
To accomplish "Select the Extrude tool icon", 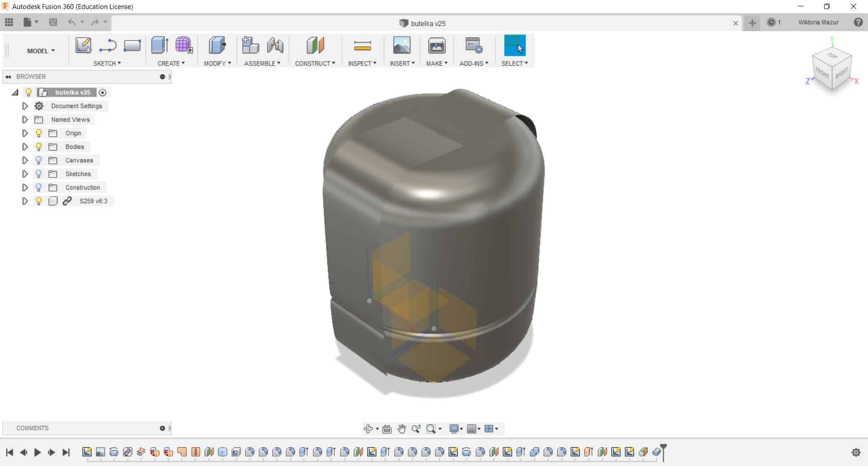I will click(x=160, y=45).
